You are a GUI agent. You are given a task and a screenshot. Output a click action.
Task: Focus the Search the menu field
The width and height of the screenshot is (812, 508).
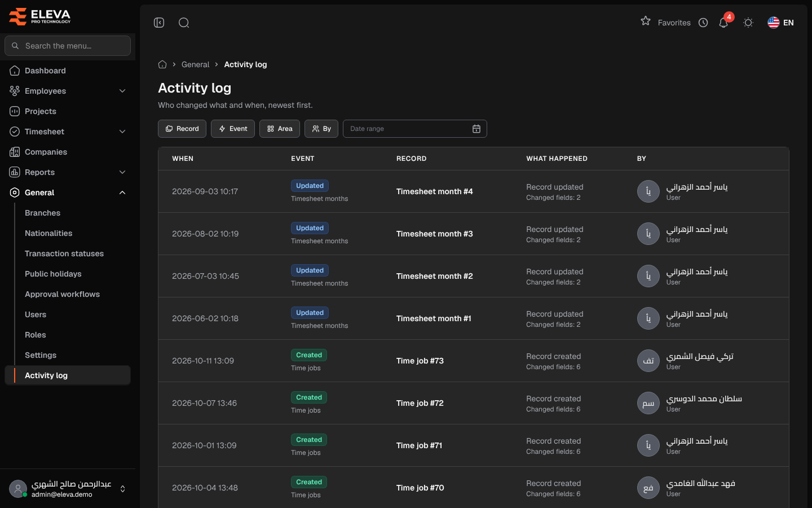(x=68, y=46)
